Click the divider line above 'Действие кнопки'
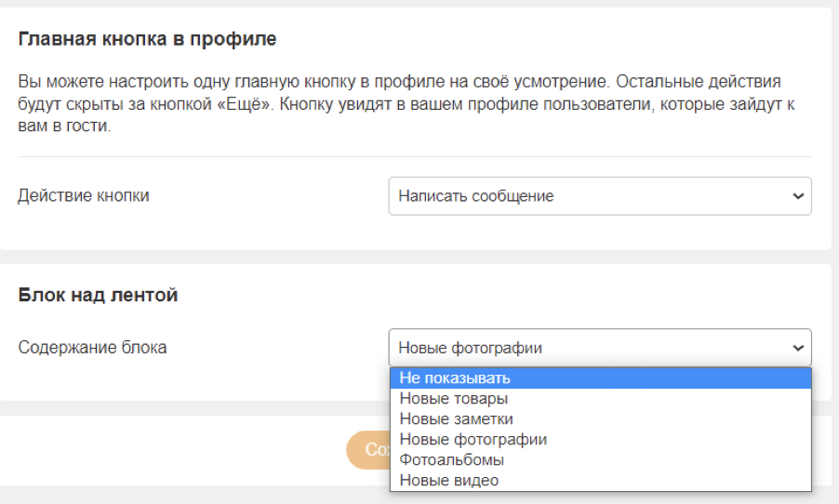This screenshot has width=839, height=504. point(415,157)
